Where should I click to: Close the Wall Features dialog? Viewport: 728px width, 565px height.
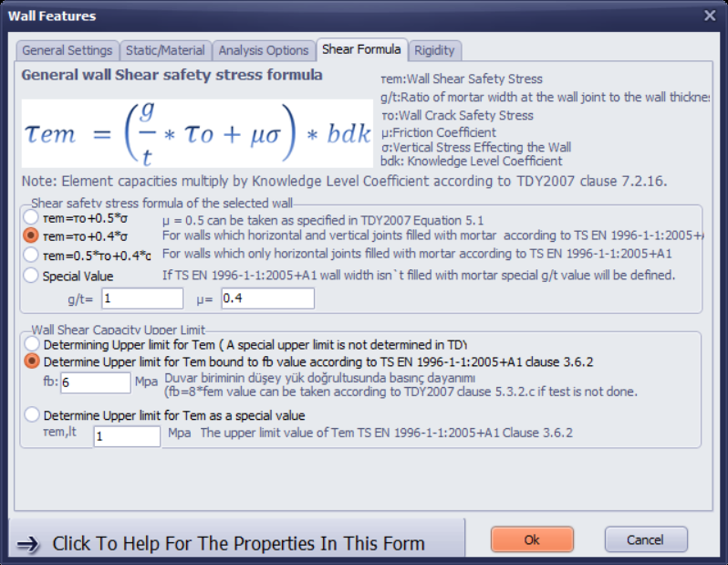coord(710,16)
